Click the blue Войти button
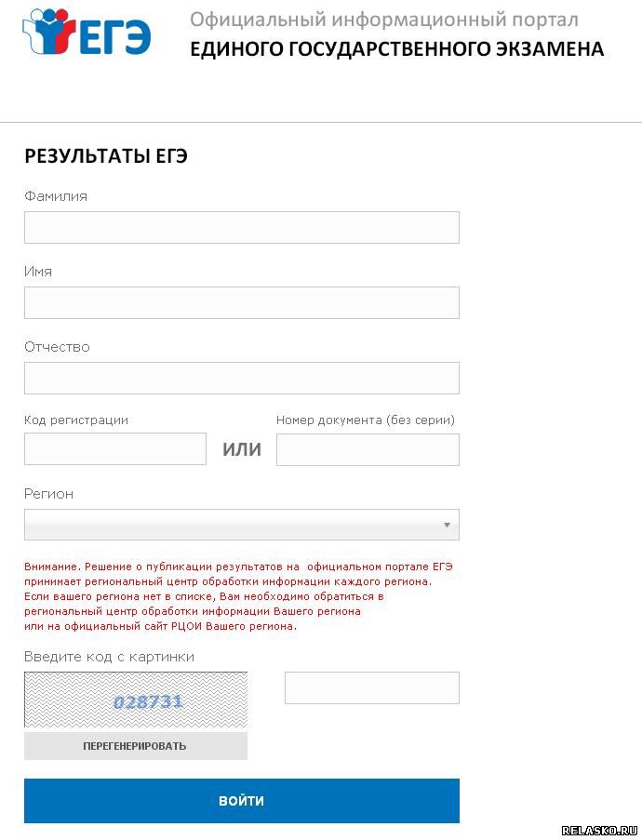 pos(241,801)
